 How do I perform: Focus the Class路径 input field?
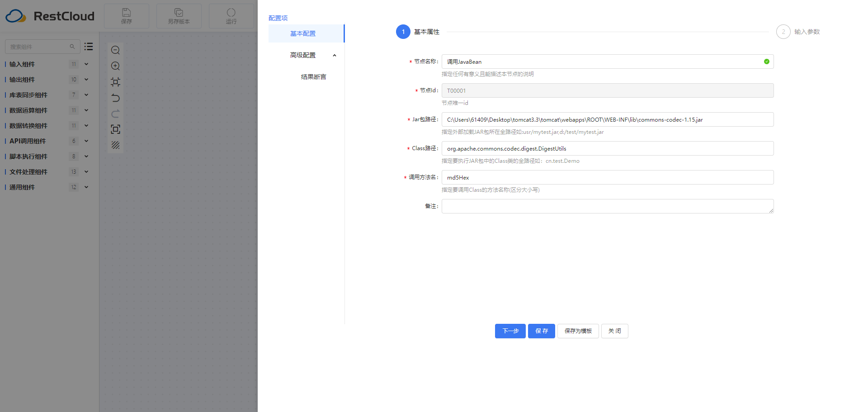tap(608, 148)
